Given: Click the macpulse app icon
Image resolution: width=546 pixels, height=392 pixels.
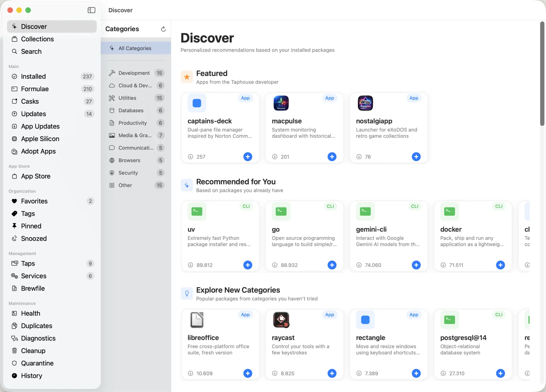Looking at the screenshot, I should point(281,103).
